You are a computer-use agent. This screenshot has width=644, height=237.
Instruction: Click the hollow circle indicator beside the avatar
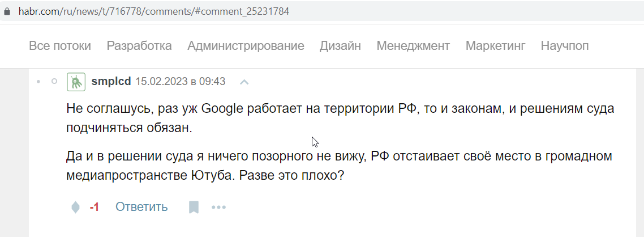54,82
